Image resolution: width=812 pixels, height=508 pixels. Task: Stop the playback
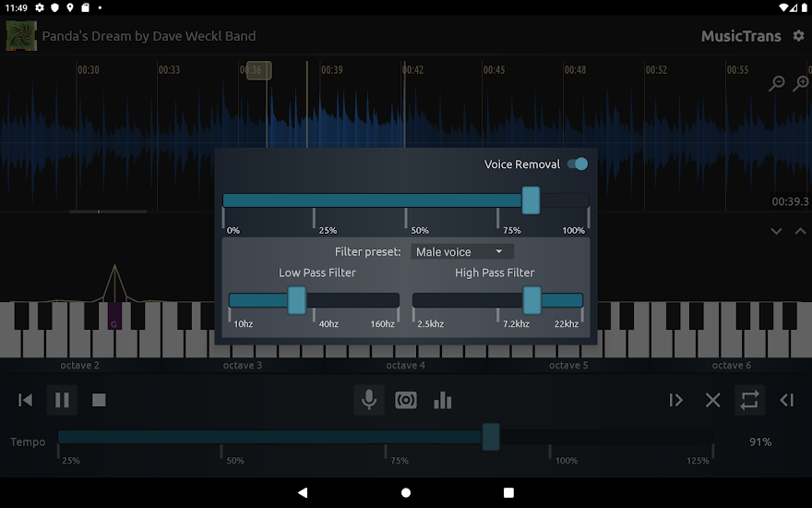(99, 400)
